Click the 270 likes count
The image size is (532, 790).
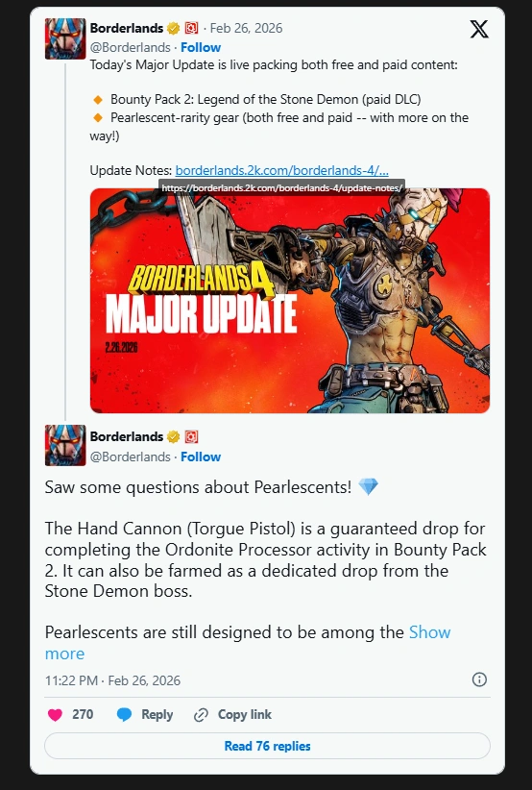click(83, 714)
